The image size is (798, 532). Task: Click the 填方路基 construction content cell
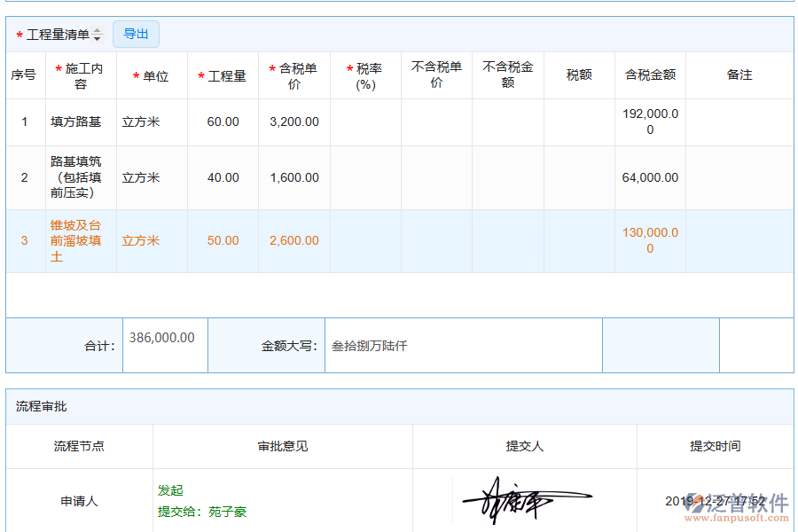click(76, 121)
